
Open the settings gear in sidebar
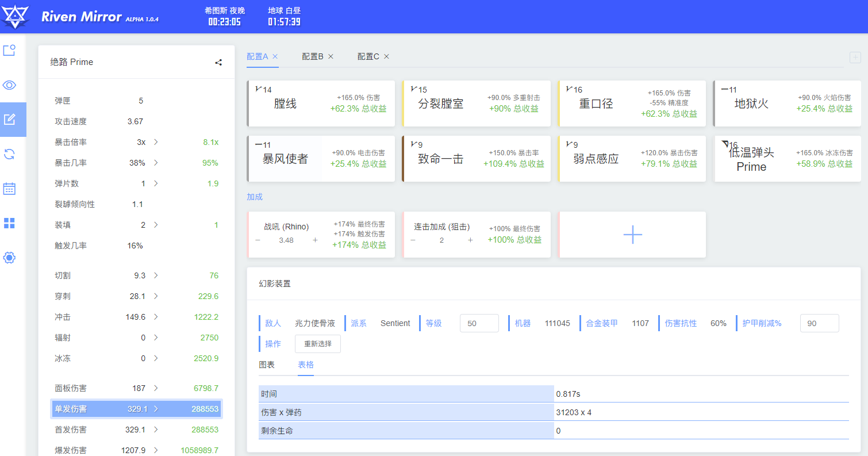9,258
